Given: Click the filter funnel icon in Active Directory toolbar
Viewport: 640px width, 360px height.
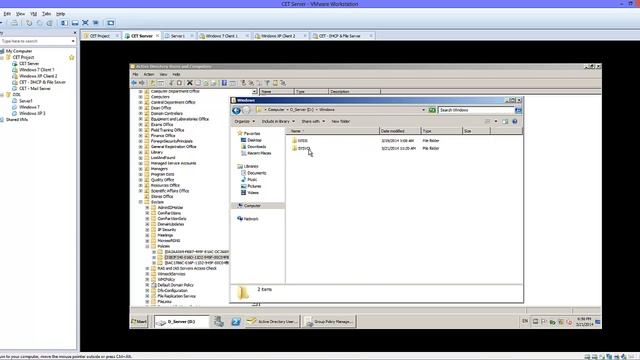Looking at the screenshot, I should pyautogui.click(x=267, y=83).
